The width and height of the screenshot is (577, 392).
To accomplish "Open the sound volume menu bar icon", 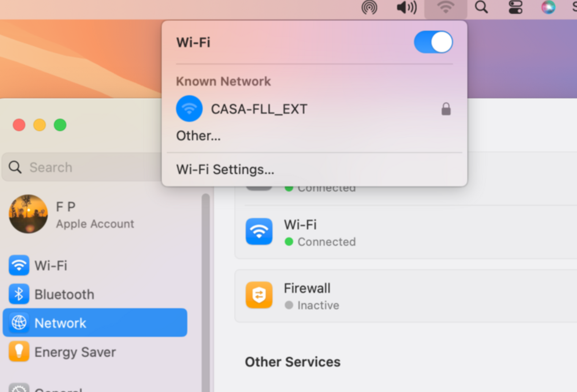I will (407, 7).
